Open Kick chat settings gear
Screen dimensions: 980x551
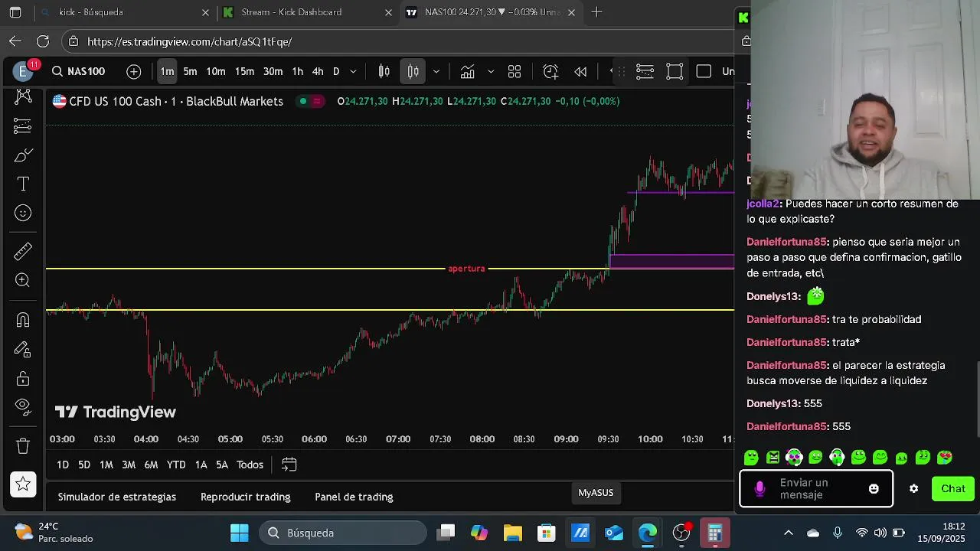(x=913, y=488)
